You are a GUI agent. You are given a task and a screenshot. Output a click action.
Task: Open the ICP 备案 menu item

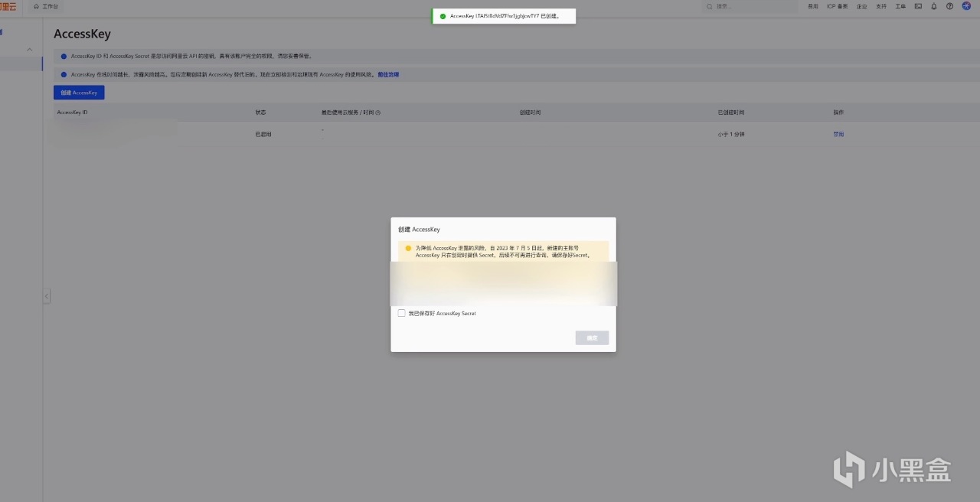837,6
